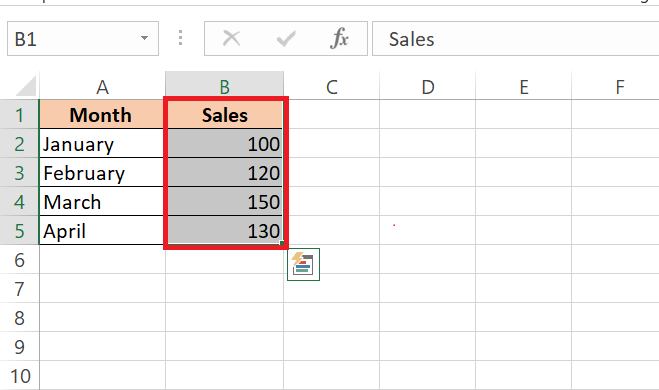Screen dimensions: 659x390
Task: Select column A header
Action: click(102, 86)
